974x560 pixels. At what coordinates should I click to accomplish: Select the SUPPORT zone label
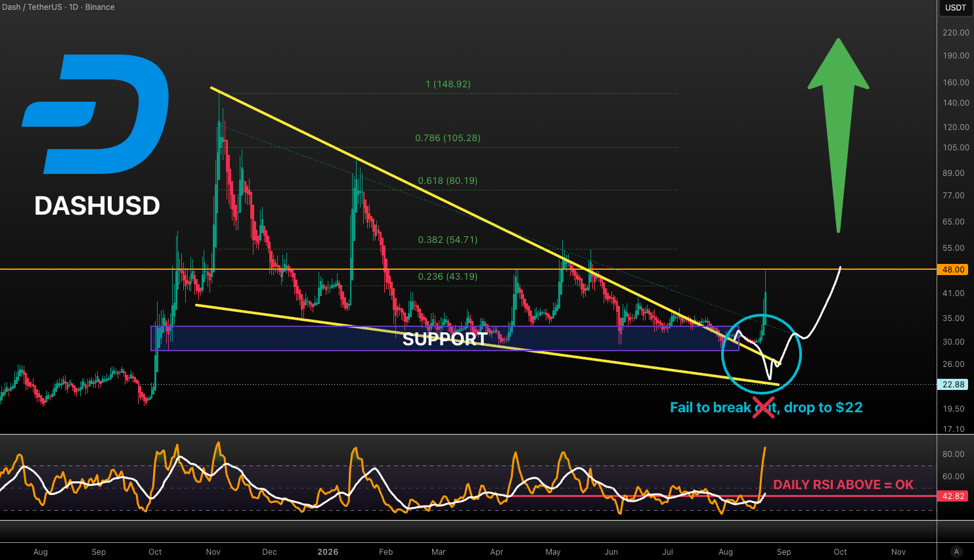click(445, 339)
